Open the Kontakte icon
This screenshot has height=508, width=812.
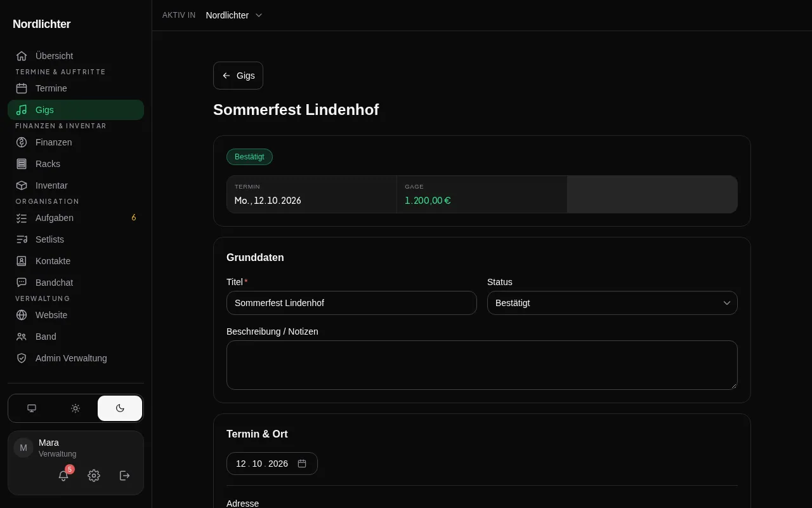[22, 261]
